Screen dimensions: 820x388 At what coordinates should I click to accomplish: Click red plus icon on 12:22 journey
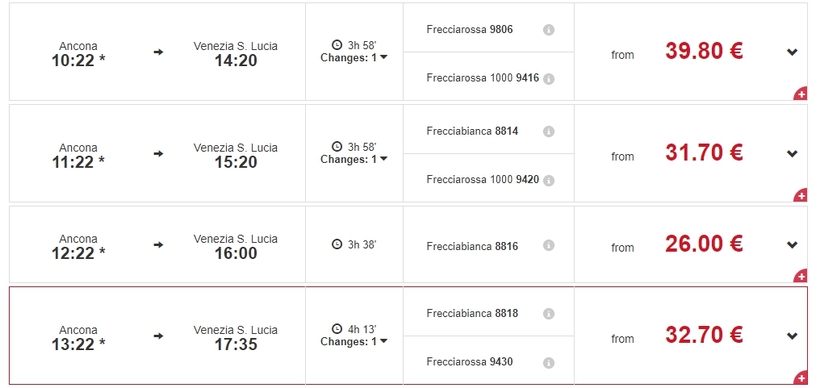[x=801, y=276]
